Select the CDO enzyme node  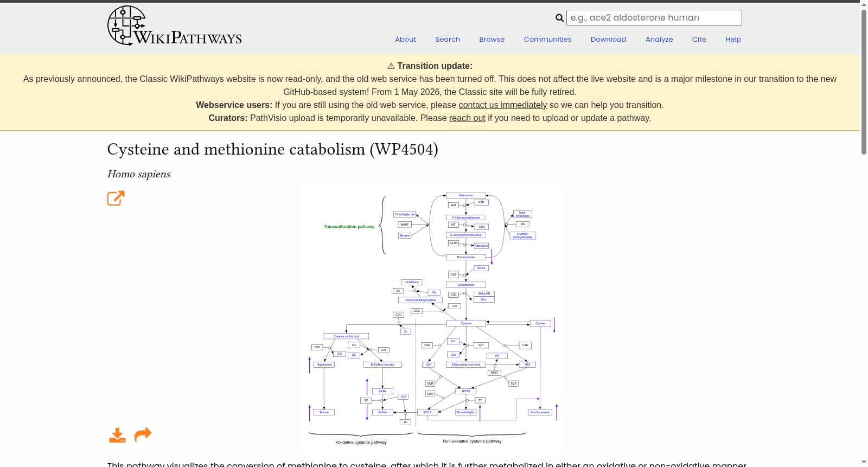(x=398, y=315)
